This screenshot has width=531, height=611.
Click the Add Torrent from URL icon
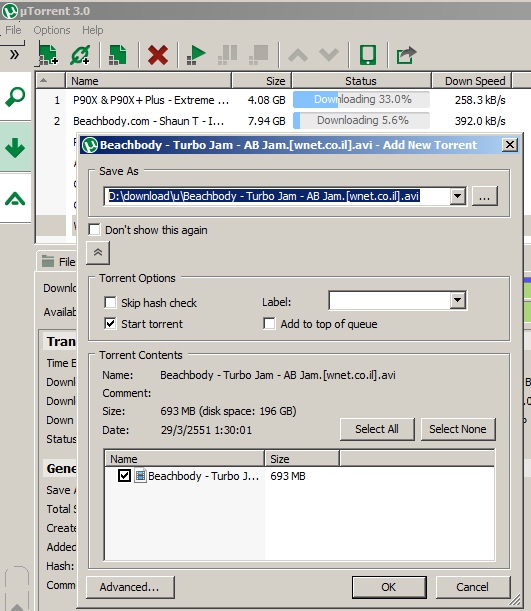(80, 55)
